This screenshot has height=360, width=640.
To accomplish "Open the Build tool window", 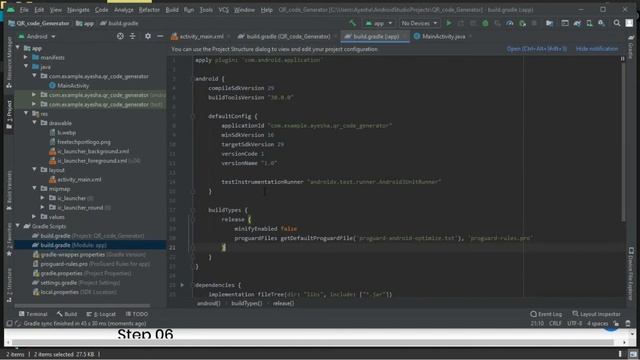I will tap(67, 314).
